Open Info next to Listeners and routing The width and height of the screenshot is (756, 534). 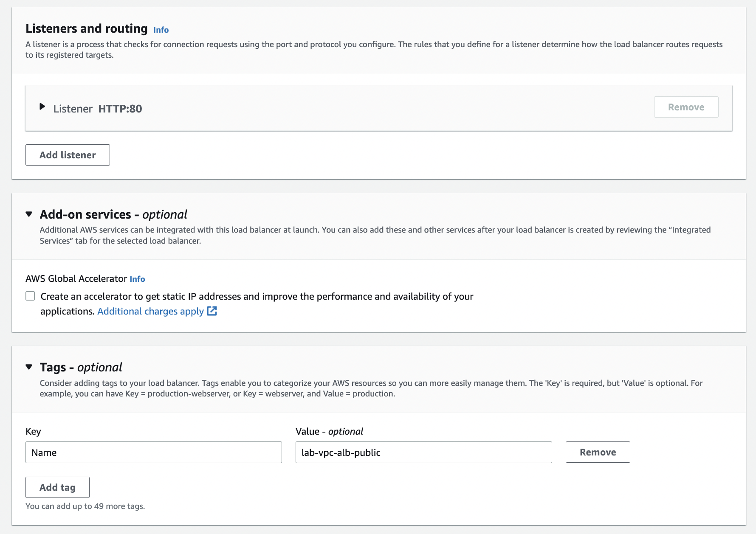(x=161, y=30)
